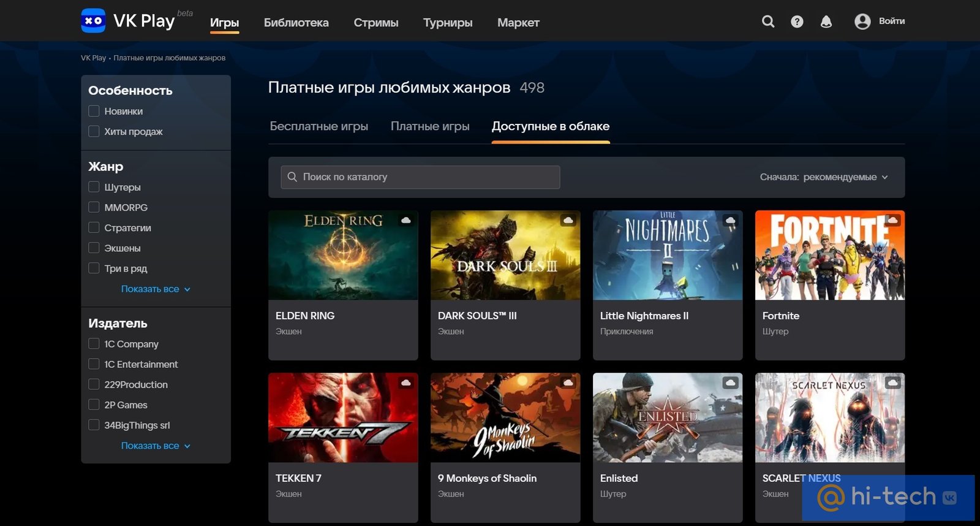Expand genres with Показать все
The width and height of the screenshot is (980, 526).
coord(156,289)
